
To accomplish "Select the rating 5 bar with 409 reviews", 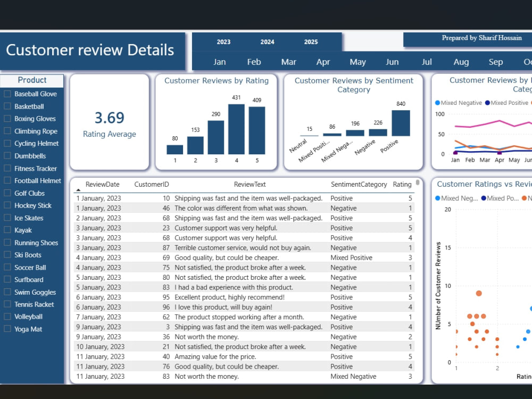I will tap(257, 131).
